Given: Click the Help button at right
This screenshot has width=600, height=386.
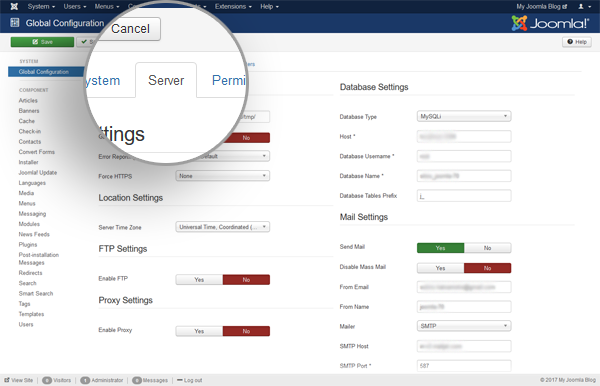Looking at the screenshot, I should 577,42.
